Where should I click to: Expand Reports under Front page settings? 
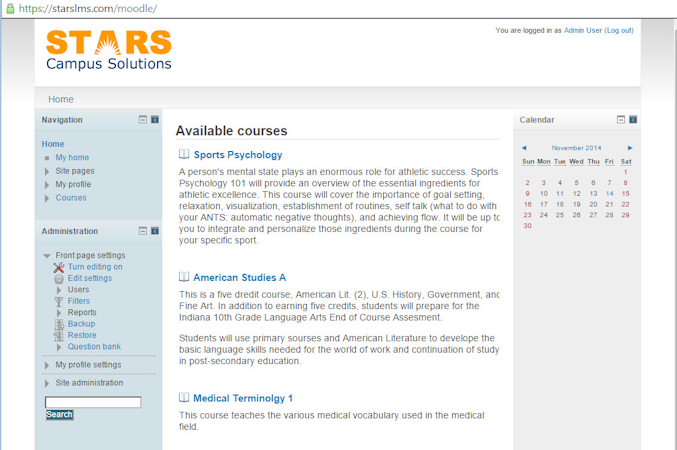59,313
